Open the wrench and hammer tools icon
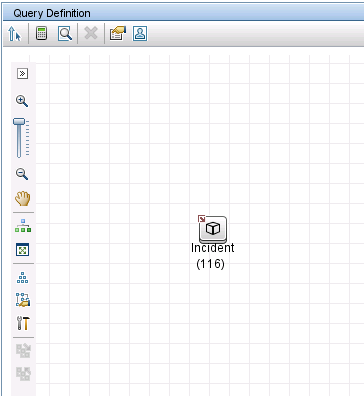364x396 pixels. pos(23,323)
